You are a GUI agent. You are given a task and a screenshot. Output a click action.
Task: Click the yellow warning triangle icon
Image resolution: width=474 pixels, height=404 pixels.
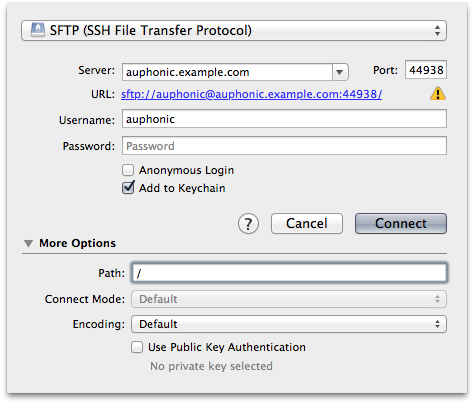pos(438,94)
